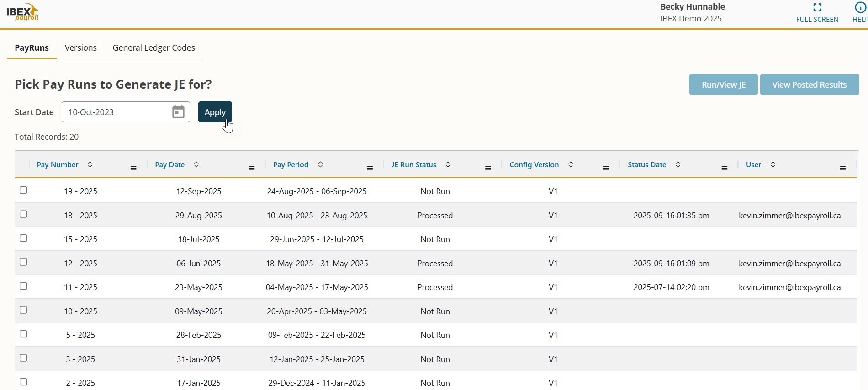The height and width of the screenshot is (390, 868).
Task: Switch to the PayRuns tab
Action: [32, 48]
